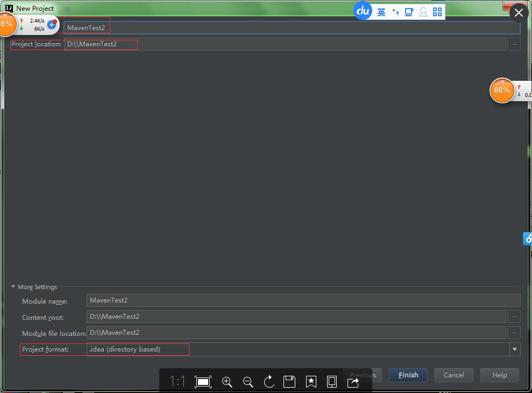
Task: Click the user account icon in IME bar
Action: click(x=423, y=12)
